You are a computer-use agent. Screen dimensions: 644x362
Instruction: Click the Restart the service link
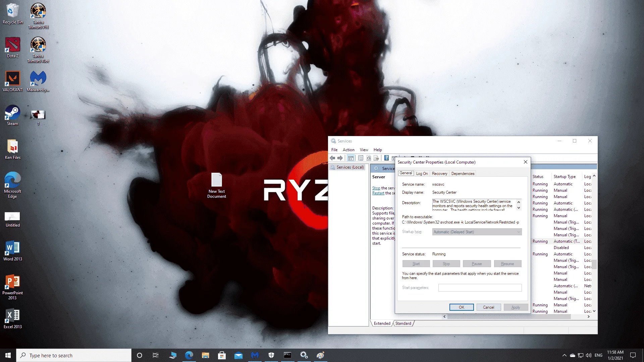click(x=378, y=193)
